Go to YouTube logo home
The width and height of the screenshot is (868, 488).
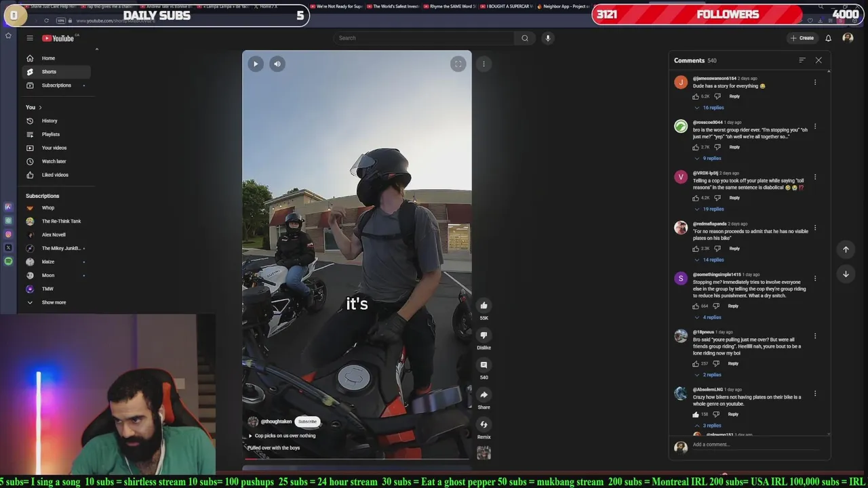pos(58,38)
